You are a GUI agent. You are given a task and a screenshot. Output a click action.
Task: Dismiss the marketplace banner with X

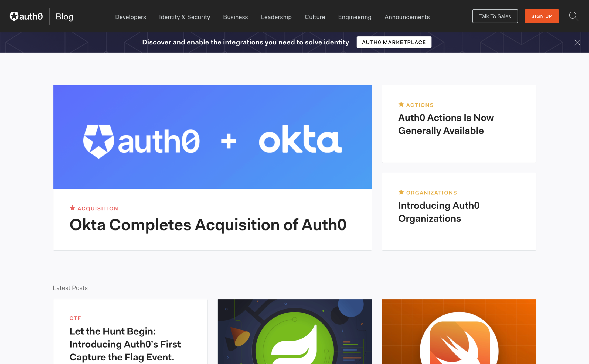pyautogui.click(x=577, y=42)
